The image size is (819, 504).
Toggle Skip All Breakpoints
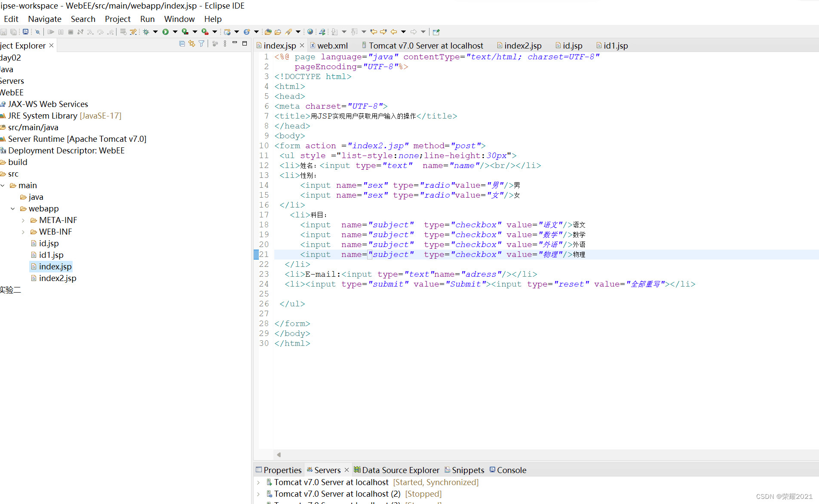pos(37,32)
